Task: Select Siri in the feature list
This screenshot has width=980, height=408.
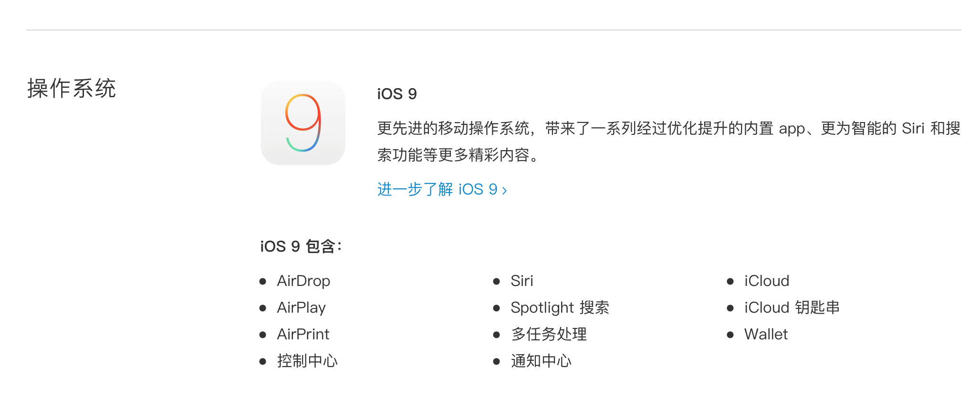Action: tap(521, 281)
